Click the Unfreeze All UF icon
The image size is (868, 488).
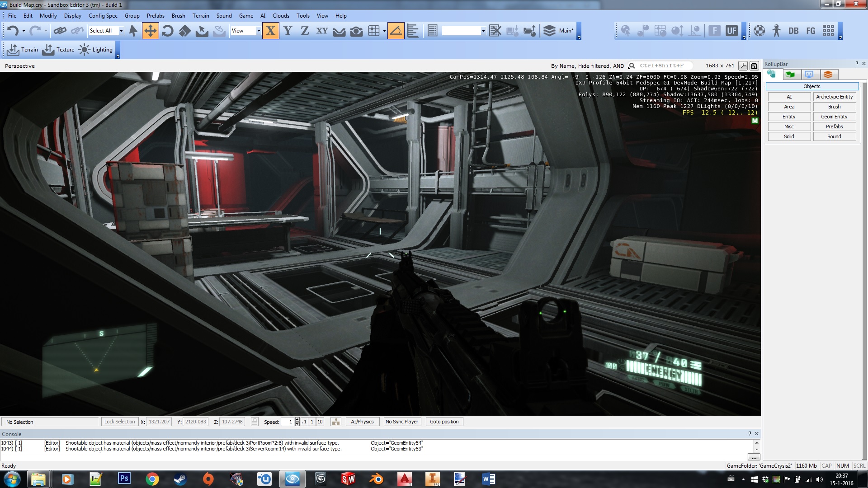click(731, 31)
